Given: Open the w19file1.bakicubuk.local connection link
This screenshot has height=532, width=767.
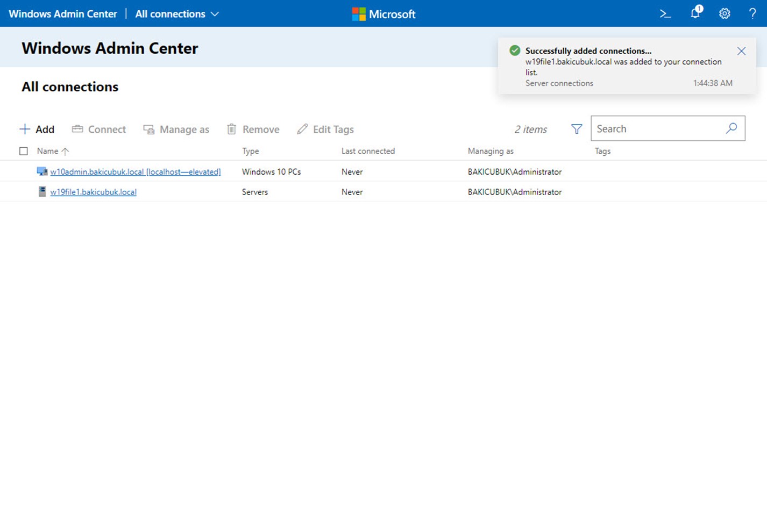Looking at the screenshot, I should pos(94,192).
